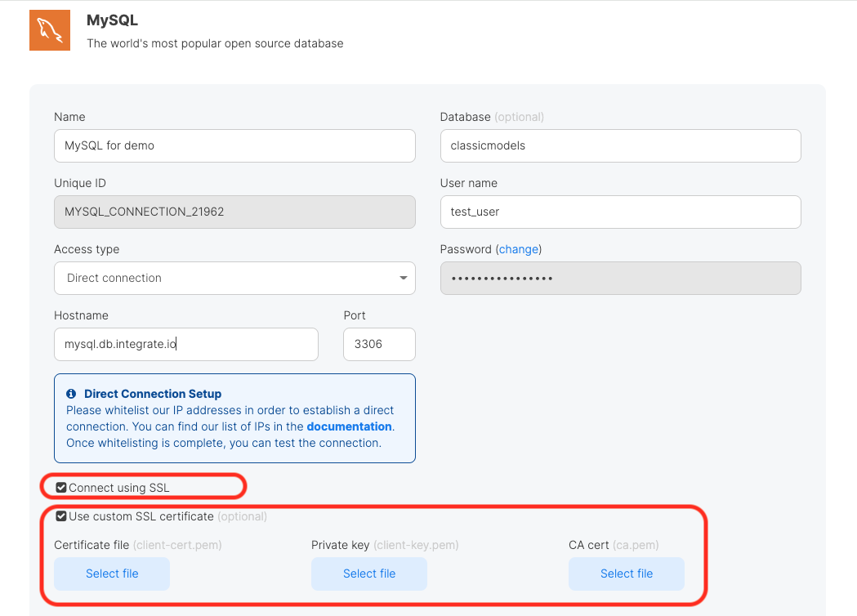Open the Access type dropdown

(234, 278)
